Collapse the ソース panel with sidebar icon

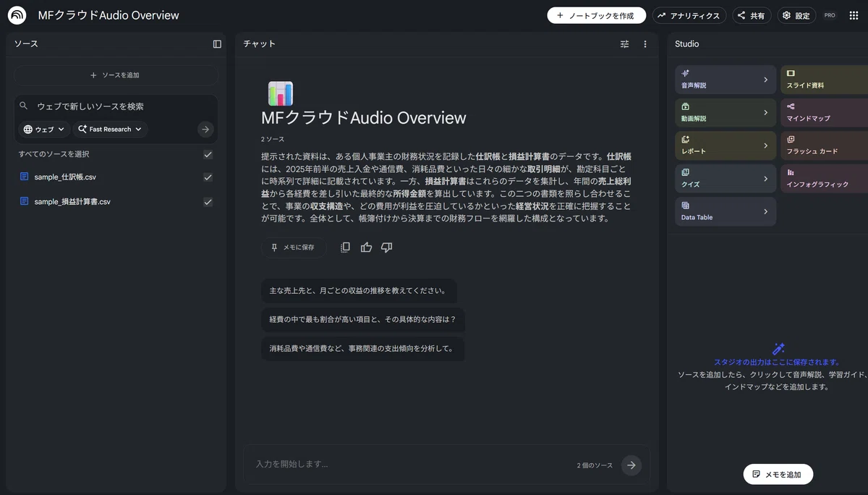click(217, 44)
